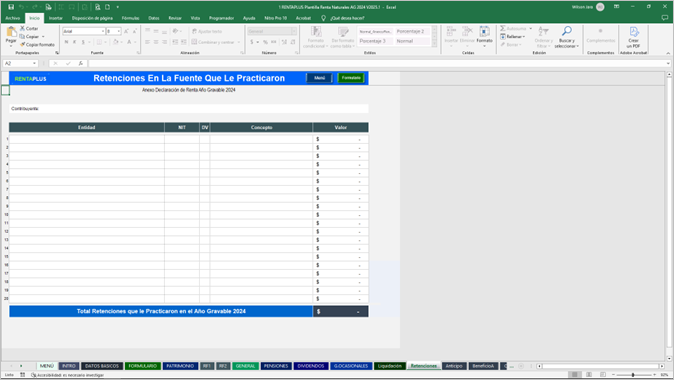Expand the Fuente dialog launcher
Viewport: 674px width, 380px height.
coord(138,53)
